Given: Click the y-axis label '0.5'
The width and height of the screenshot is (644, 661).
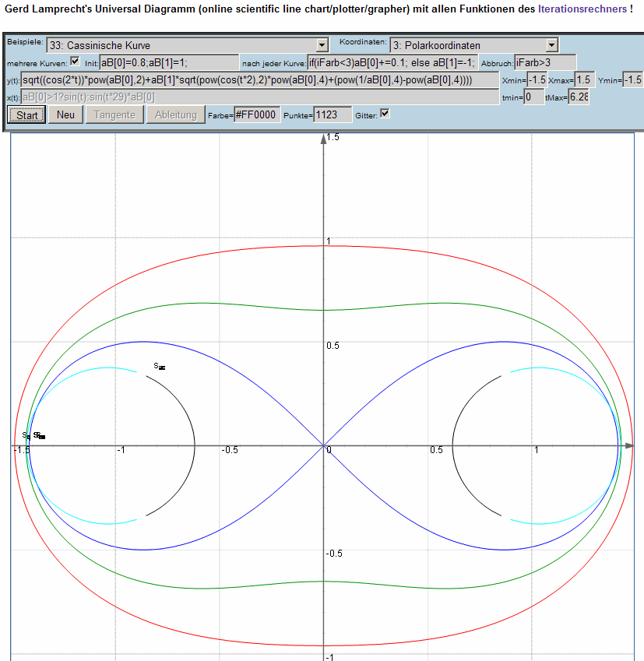Looking at the screenshot, I should tap(333, 345).
